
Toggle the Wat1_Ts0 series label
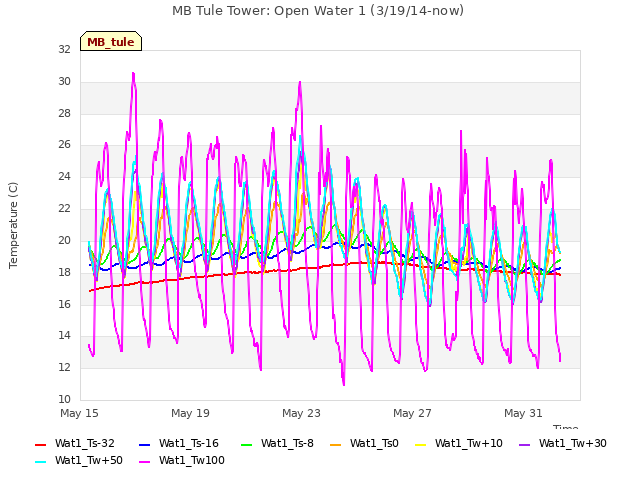click(x=374, y=443)
